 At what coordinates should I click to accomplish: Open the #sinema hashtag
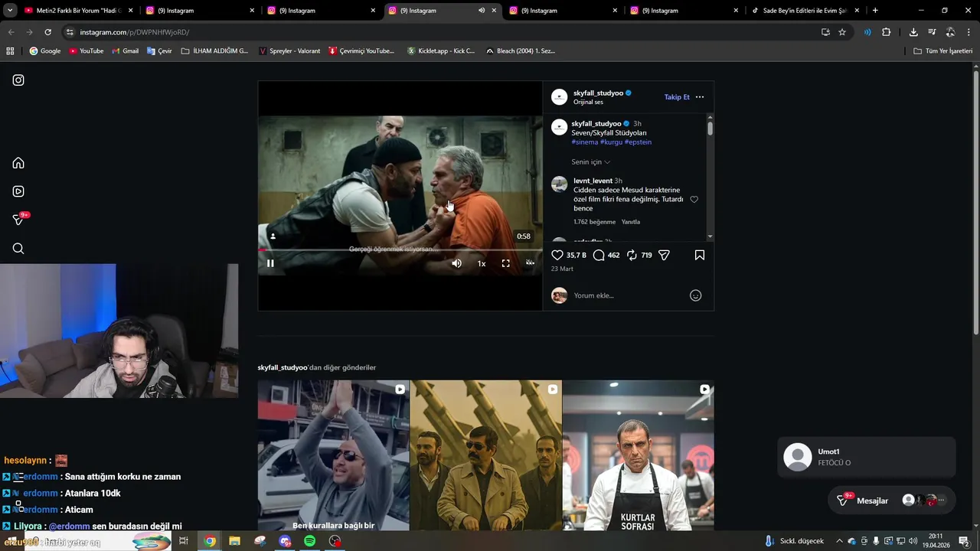pyautogui.click(x=584, y=142)
